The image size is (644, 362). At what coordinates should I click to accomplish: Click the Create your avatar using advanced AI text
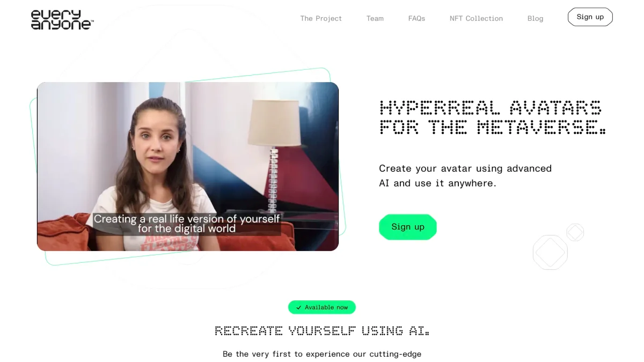click(465, 176)
